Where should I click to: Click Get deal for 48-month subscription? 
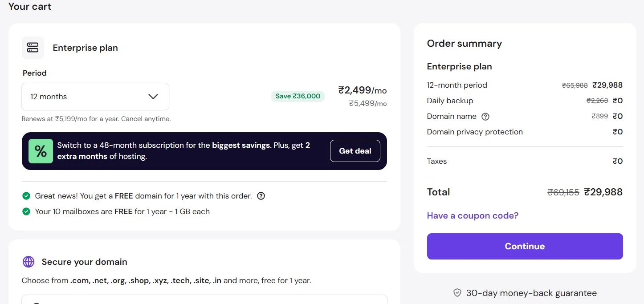(x=355, y=151)
